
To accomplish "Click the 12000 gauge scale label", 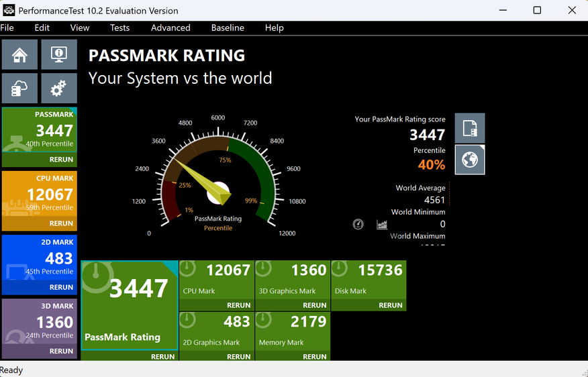I will (x=287, y=233).
